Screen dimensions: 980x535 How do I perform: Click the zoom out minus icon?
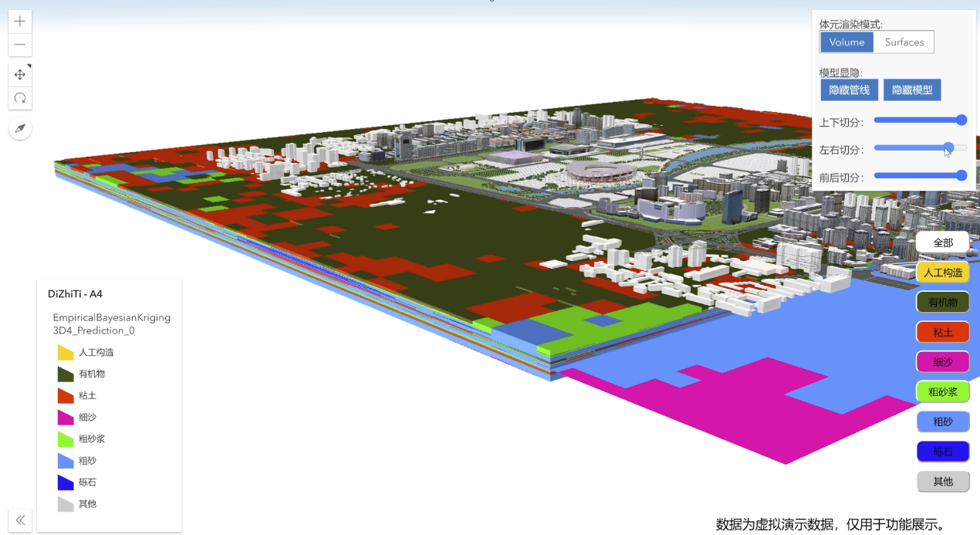[x=20, y=45]
